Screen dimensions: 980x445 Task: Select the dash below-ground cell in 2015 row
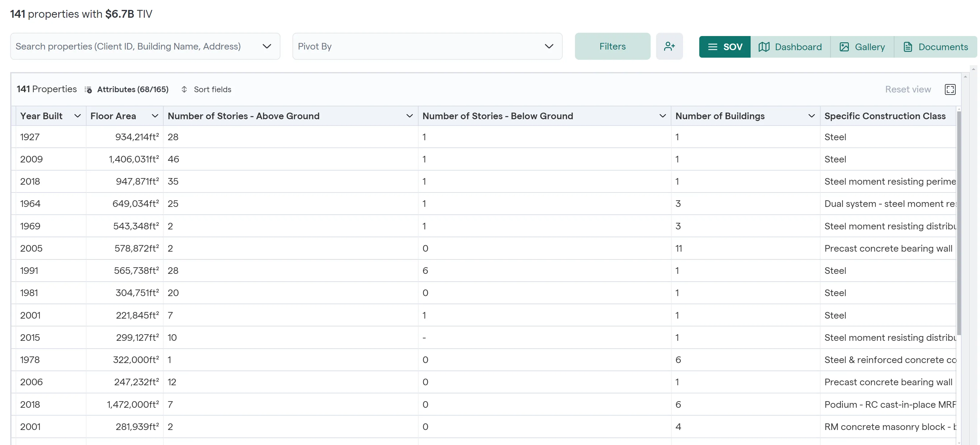click(x=544, y=338)
